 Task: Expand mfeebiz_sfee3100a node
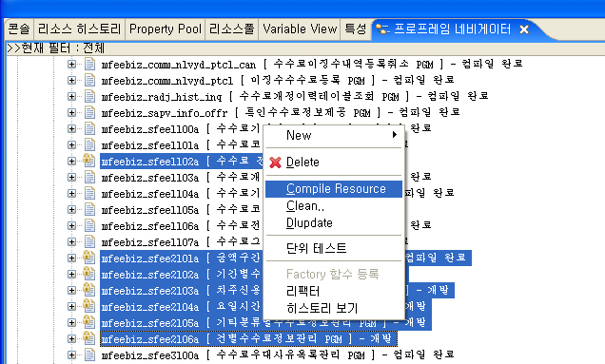coord(71,354)
